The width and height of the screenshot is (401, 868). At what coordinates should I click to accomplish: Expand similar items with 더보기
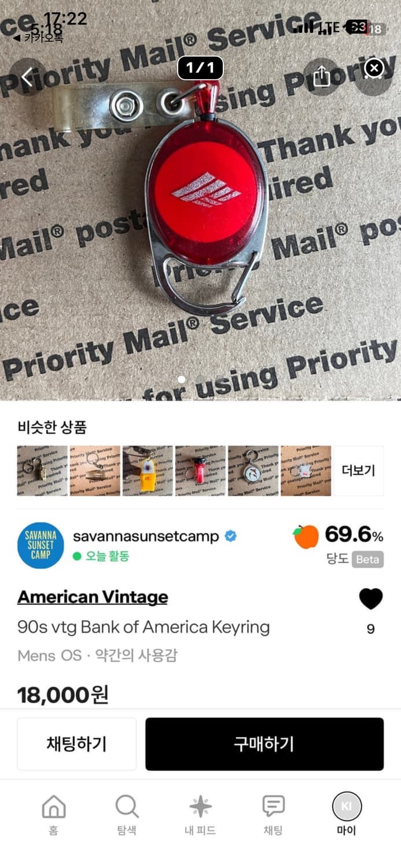pos(358,470)
